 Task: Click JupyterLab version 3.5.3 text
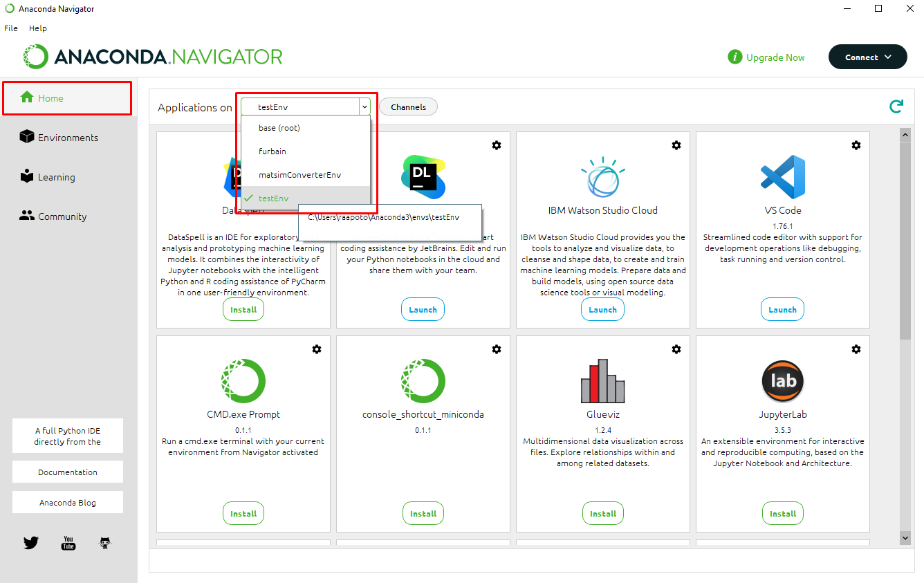783,429
